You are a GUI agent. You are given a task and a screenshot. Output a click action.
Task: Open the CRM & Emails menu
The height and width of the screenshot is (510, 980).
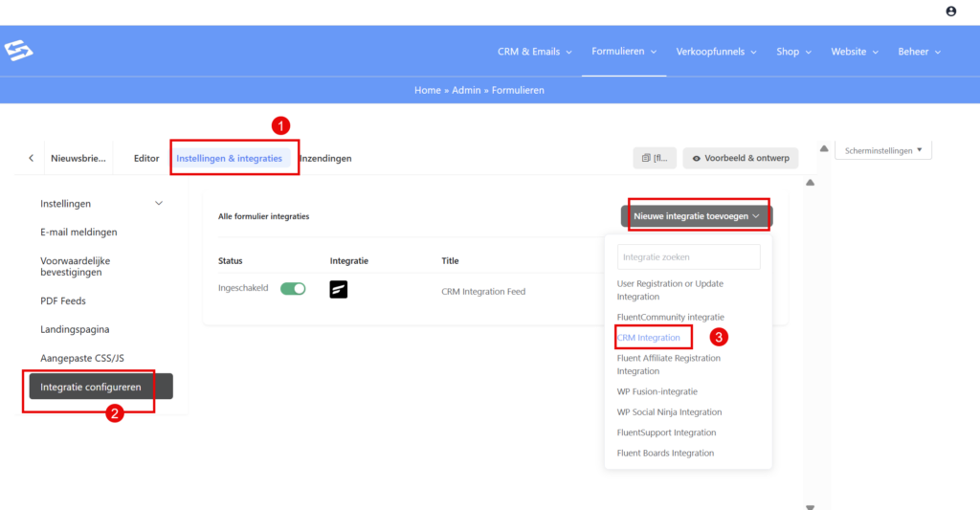click(x=534, y=52)
